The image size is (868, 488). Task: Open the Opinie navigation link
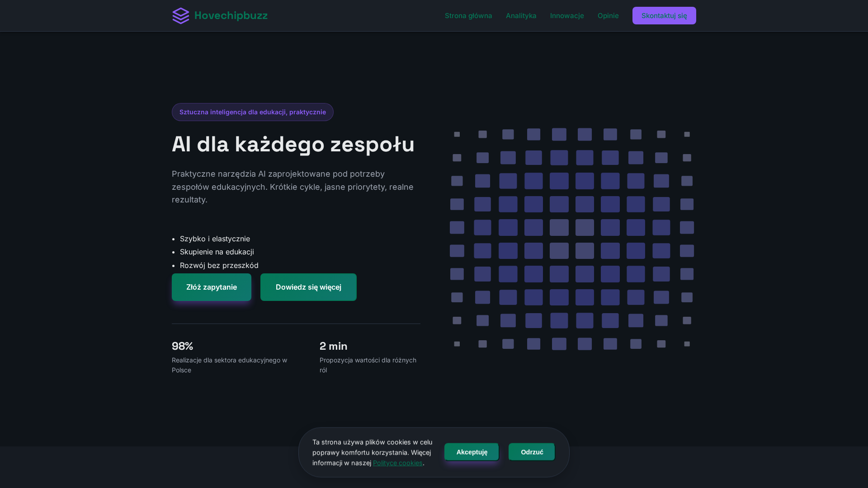pyautogui.click(x=608, y=16)
